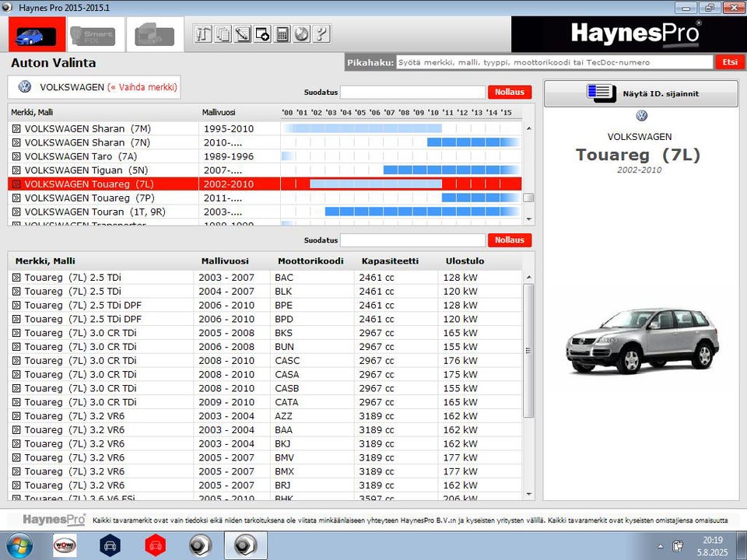Open the Smart FIX tab
Image resolution: width=747 pixels, height=560 pixels.
coord(92,35)
